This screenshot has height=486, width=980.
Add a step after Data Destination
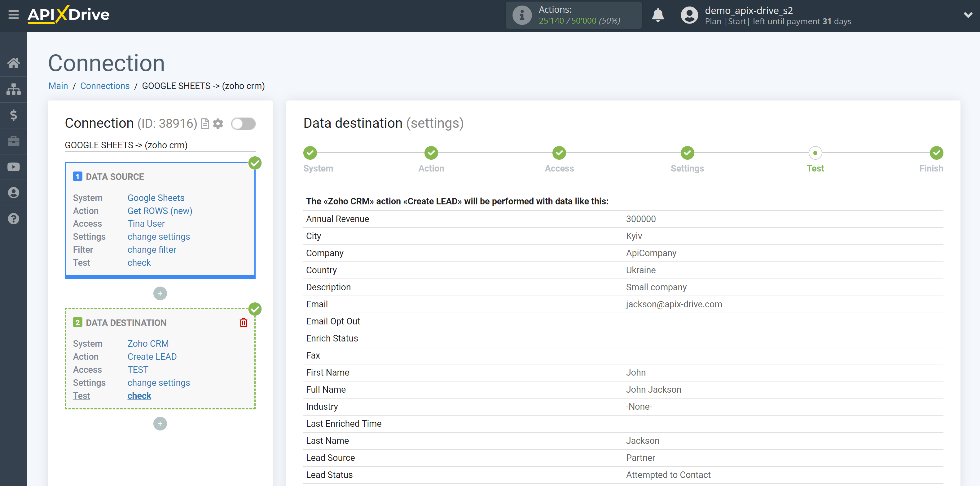point(160,424)
